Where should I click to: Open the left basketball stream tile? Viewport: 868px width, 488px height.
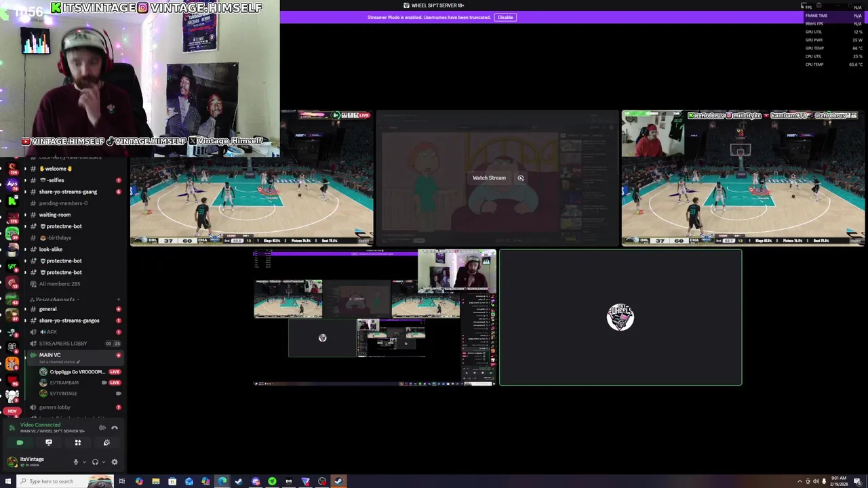(251, 178)
